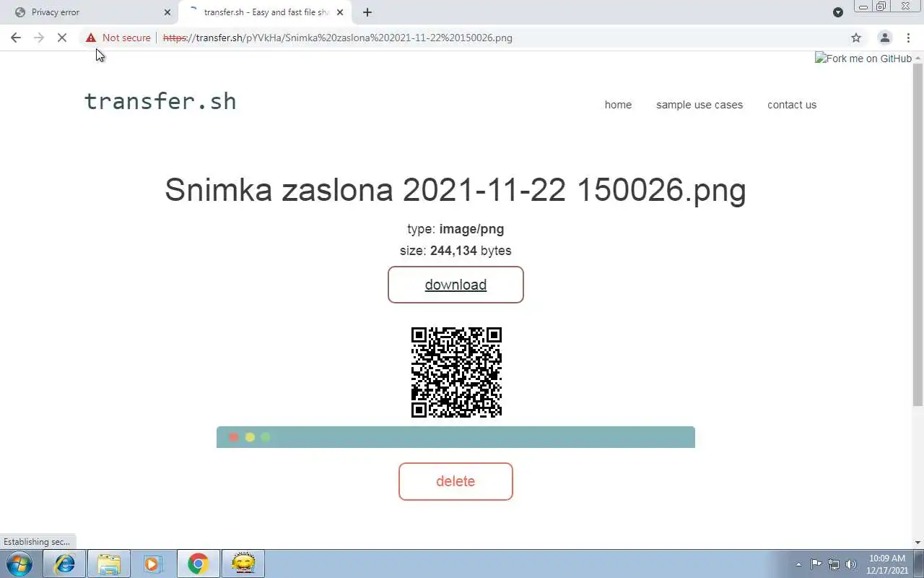
Task: Click the Not secure label
Action: 126,38
